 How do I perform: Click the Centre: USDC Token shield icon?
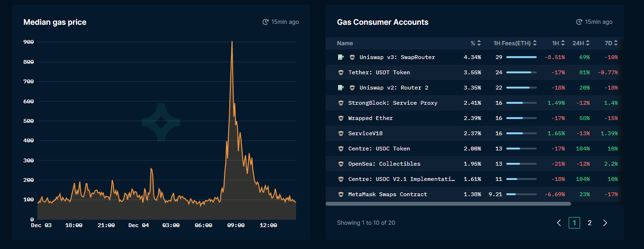pos(341,149)
